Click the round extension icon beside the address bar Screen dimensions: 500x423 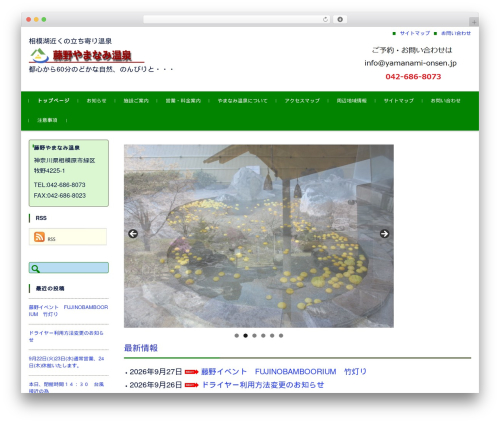coord(340,19)
